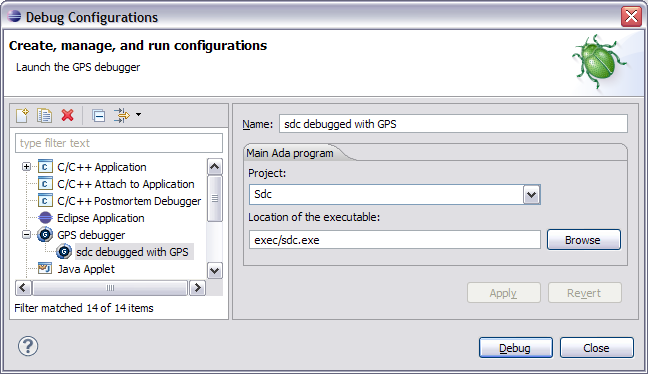
Task: Select Eclipse Application entry
Action: (x=101, y=218)
